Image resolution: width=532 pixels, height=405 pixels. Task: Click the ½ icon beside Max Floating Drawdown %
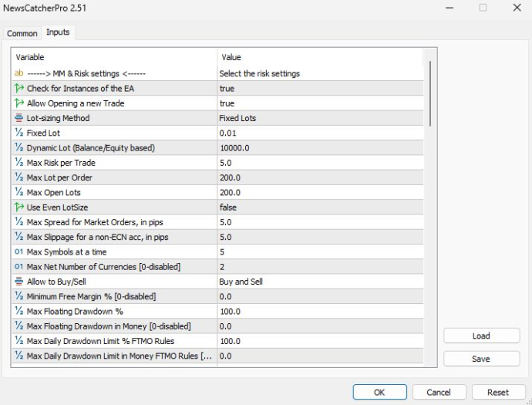click(x=19, y=311)
